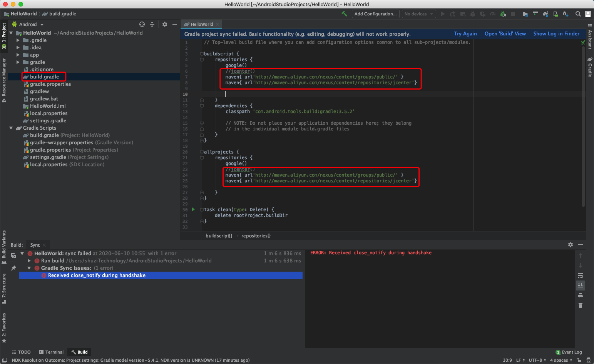
Task: Click the print icon in build output
Action: (581, 296)
